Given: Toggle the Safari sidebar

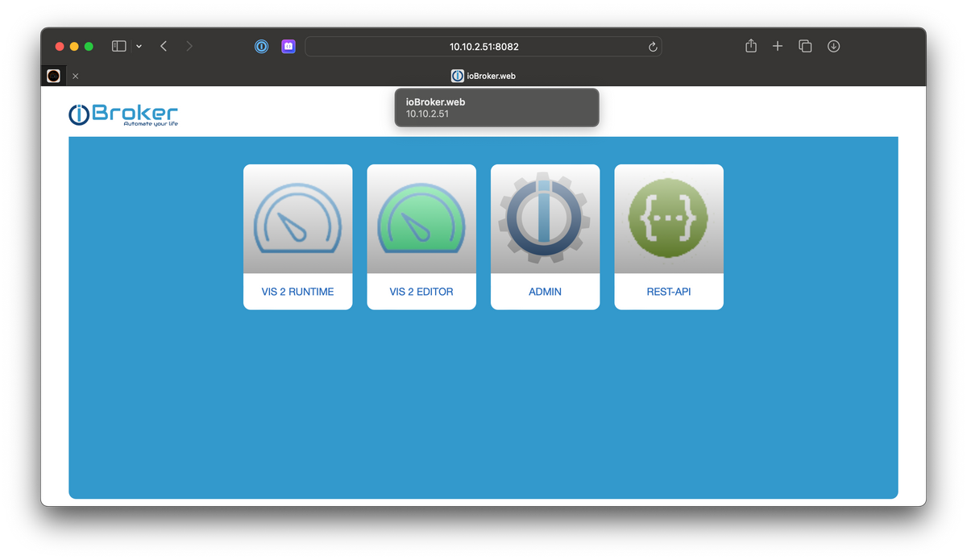Looking at the screenshot, I should point(119,47).
